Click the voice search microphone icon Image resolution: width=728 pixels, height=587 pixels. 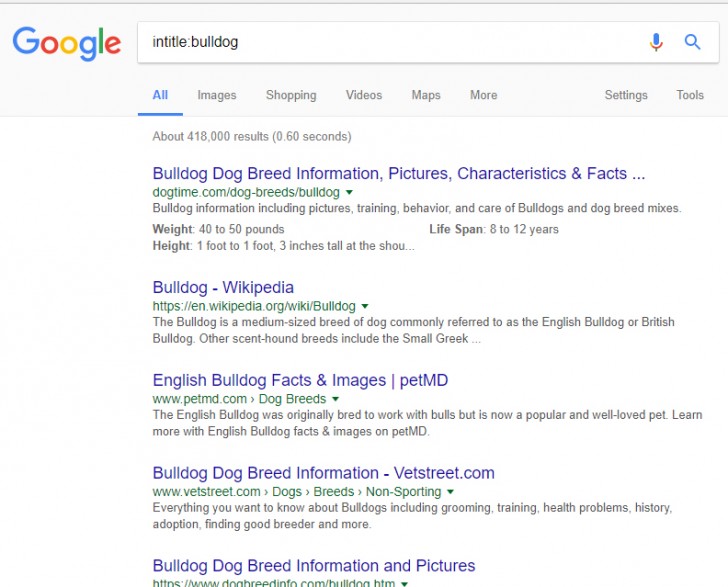point(656,42)
